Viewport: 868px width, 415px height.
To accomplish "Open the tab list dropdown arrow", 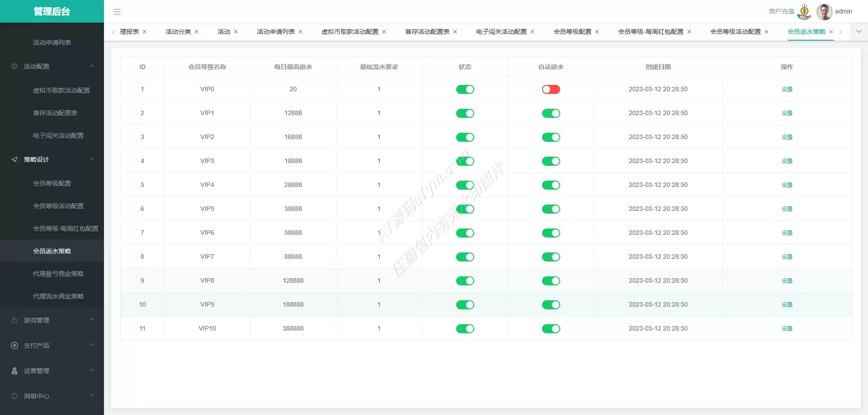I will click(x=859, y=32).
